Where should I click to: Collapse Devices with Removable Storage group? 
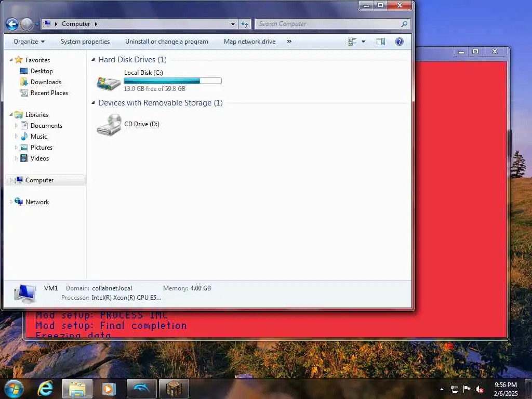(x=94, y=103)
